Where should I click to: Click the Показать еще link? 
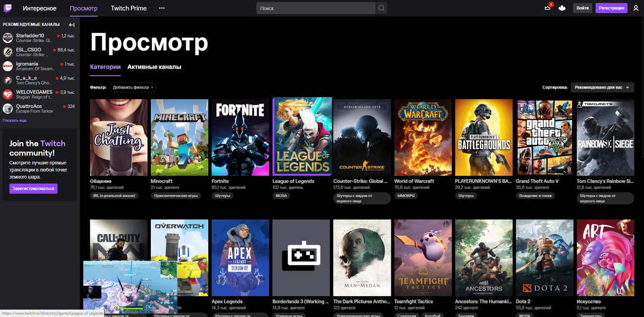coord(14,120)
